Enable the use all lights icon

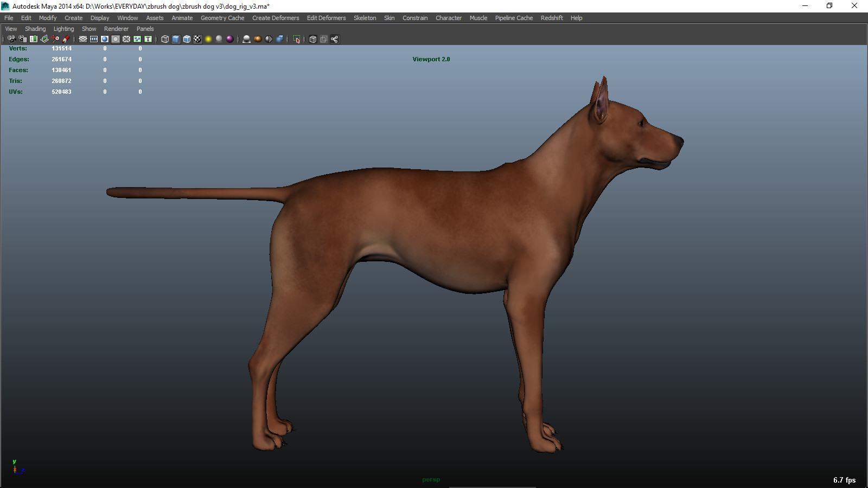click(x=209, y=38)
